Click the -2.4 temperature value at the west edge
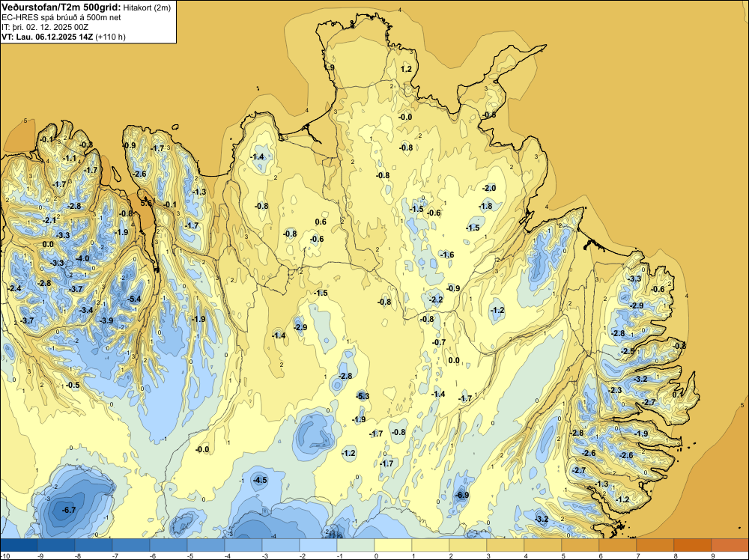 pyautogui.click(x=15, y=288)
